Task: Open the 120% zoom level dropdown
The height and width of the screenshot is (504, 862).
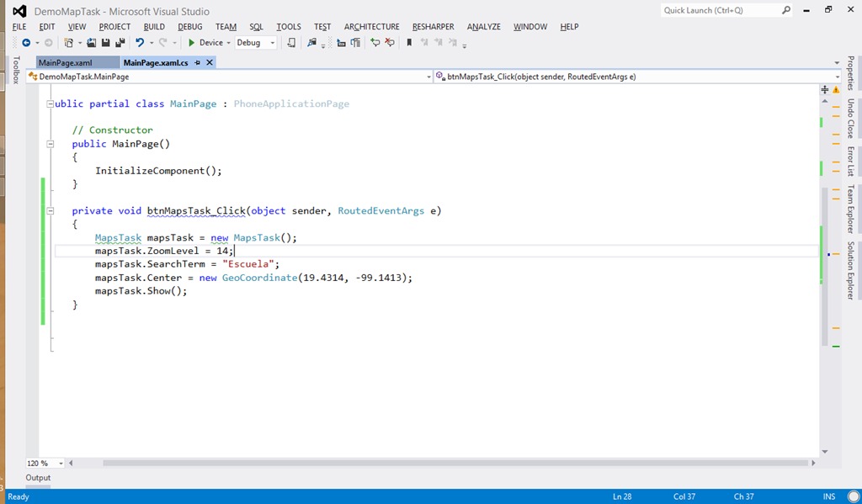Action: (44, 463)
